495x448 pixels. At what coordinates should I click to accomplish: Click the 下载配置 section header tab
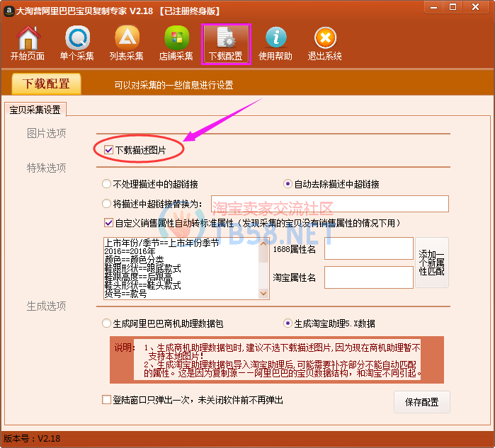tap(47, 84)
